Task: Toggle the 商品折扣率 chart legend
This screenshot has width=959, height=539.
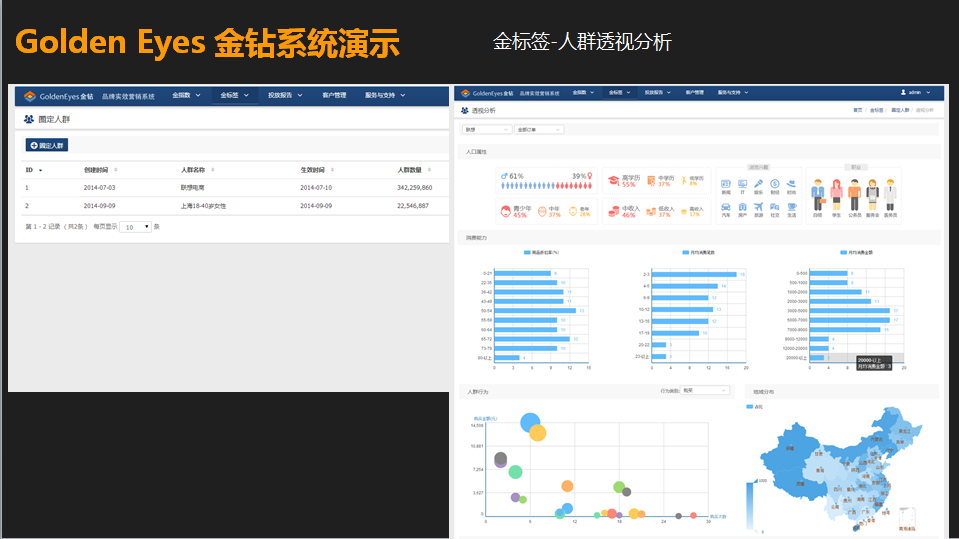Action: click(x=541, y=252)
